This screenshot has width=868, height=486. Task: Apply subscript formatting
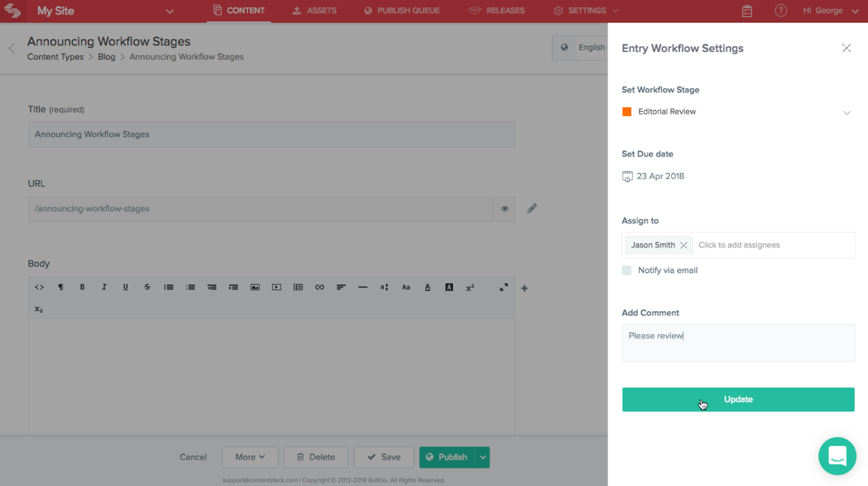click(x=39, y=309)
